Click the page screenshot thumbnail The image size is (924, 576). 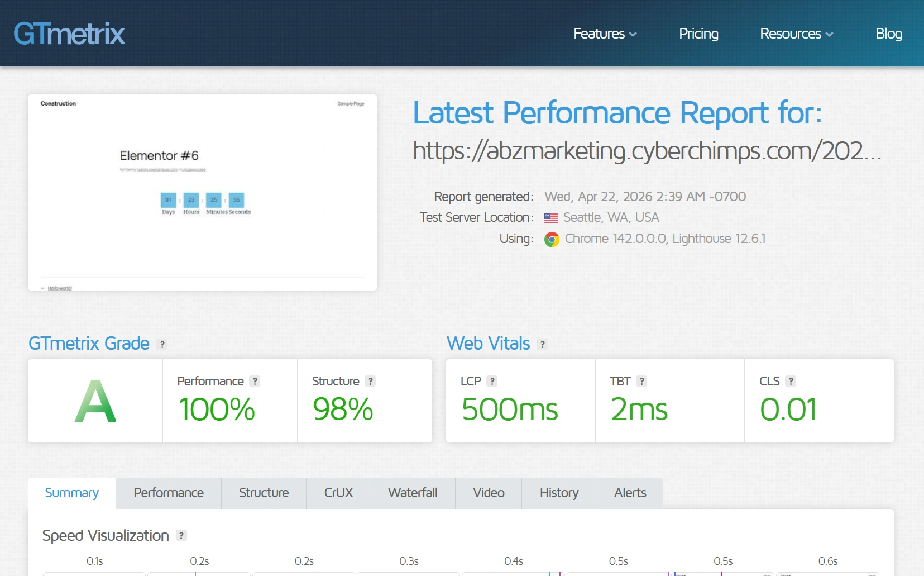202,192
